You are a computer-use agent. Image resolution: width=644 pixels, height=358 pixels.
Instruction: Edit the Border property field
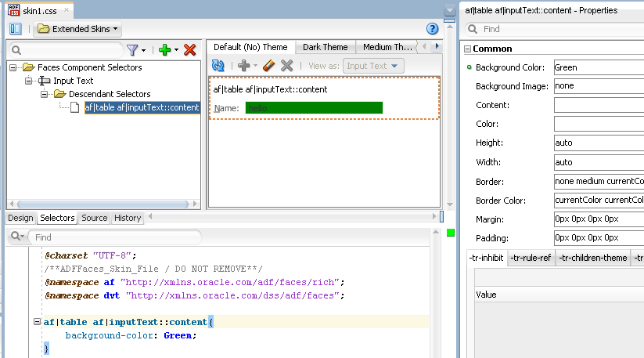[x=599, y=181]
